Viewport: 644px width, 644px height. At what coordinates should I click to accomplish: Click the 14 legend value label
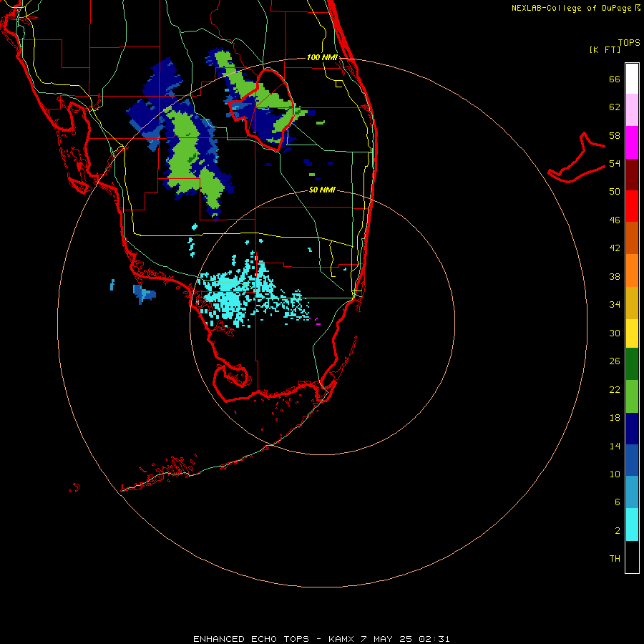[x=615, y=446]
